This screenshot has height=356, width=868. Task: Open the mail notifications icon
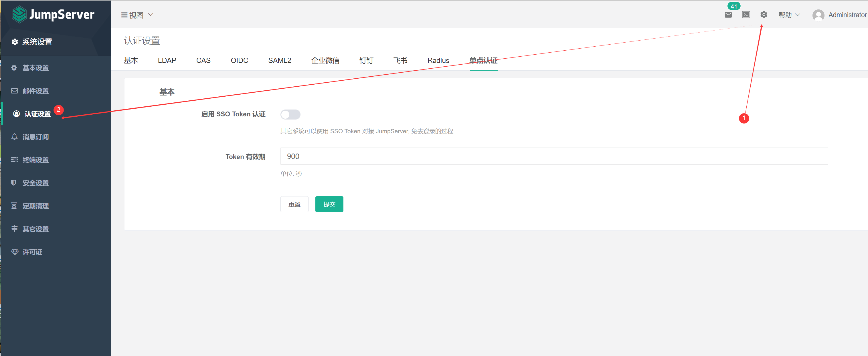(728, 15)
